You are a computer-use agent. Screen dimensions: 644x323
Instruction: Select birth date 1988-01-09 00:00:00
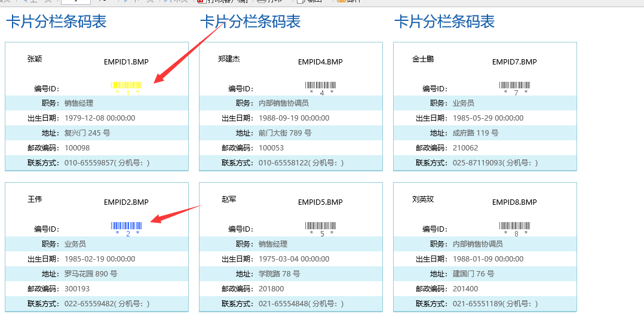tap(488, 259)
